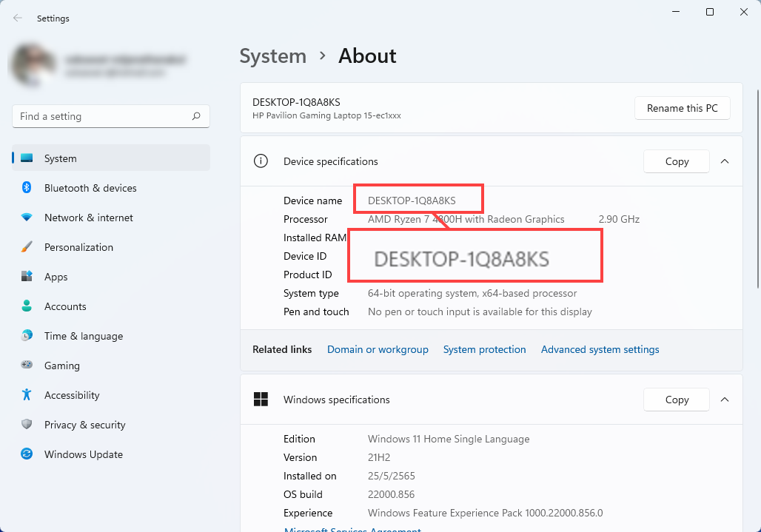Click the Pen and touch value text
Screen dimensions: 761x532
tap(480, 312)
